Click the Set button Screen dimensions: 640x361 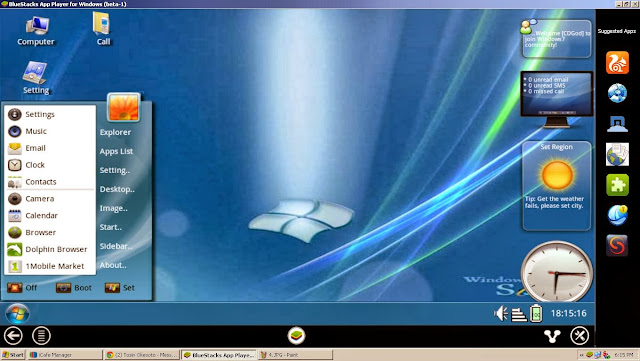tap(120, 287)
